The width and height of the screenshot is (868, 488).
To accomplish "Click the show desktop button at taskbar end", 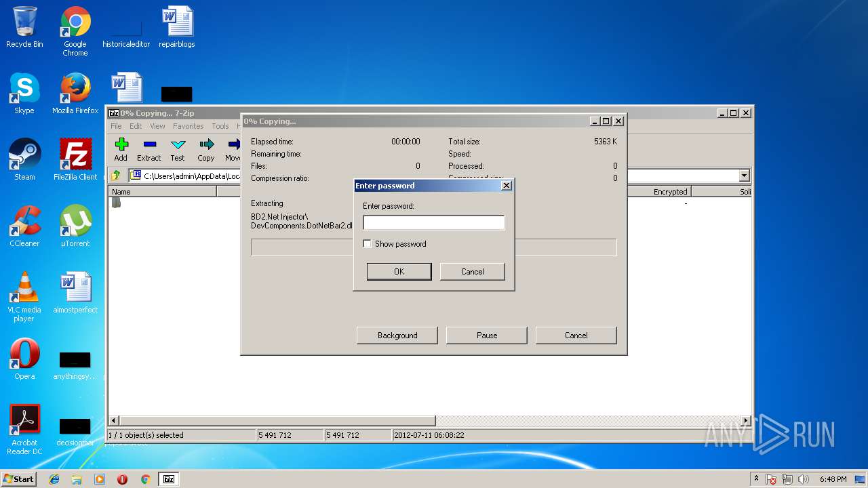I will click(x=861, y=479).
